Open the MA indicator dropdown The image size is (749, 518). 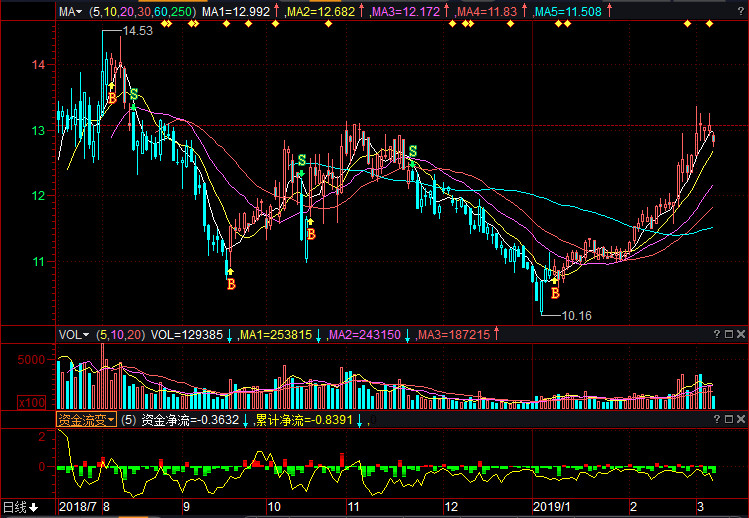[72, 12]
